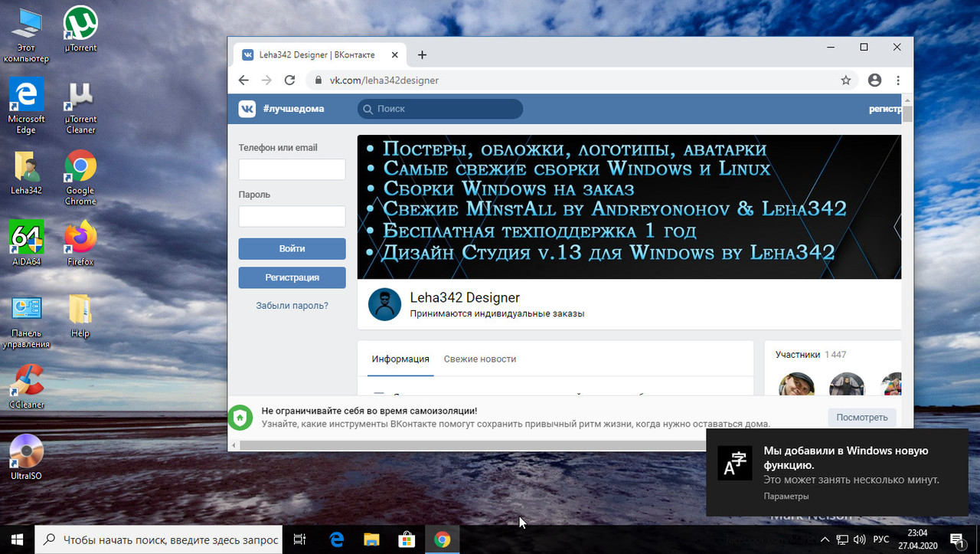Open Chrome's three-dot menu
Screen dimensions: 980x554
pos(897,80)
